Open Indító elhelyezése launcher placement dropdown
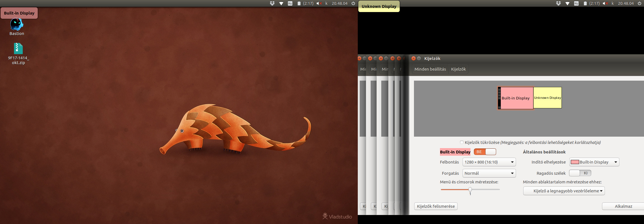This screenshot has height=224, width=644. [594, 162]
